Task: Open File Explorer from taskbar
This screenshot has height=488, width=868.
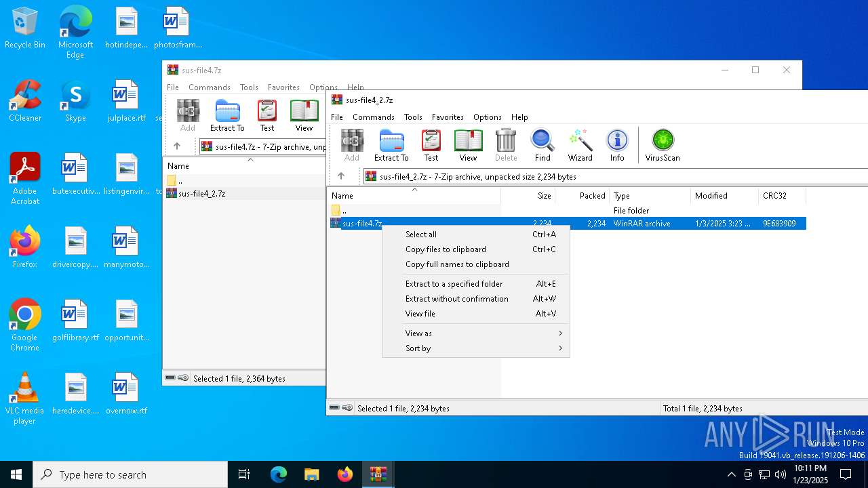Action: [311, 474]
